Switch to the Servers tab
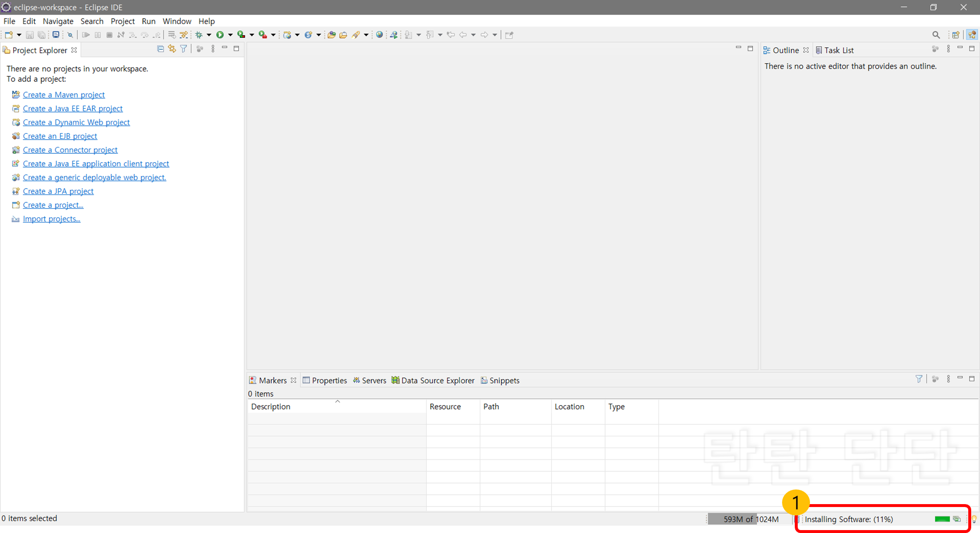Viewport: 980px width, 533px height. [369, 381]
